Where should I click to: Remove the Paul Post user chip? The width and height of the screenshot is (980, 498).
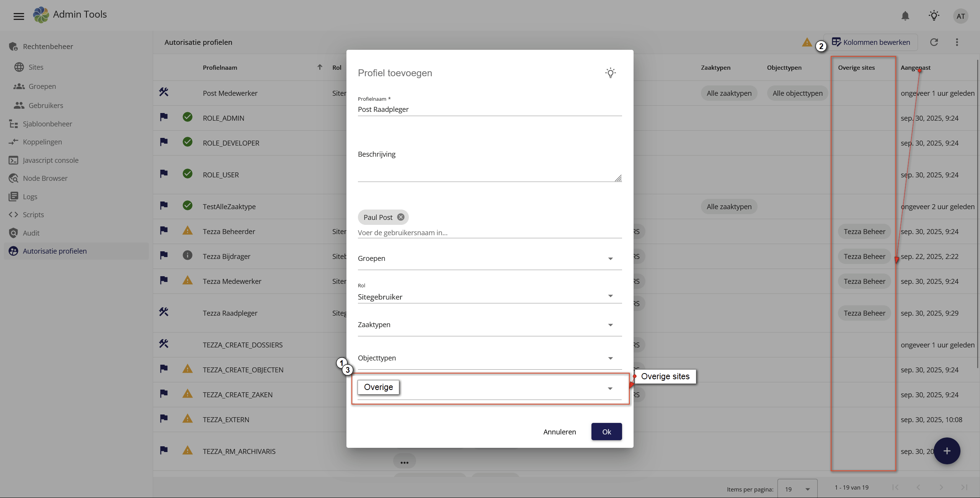(400, 217)
